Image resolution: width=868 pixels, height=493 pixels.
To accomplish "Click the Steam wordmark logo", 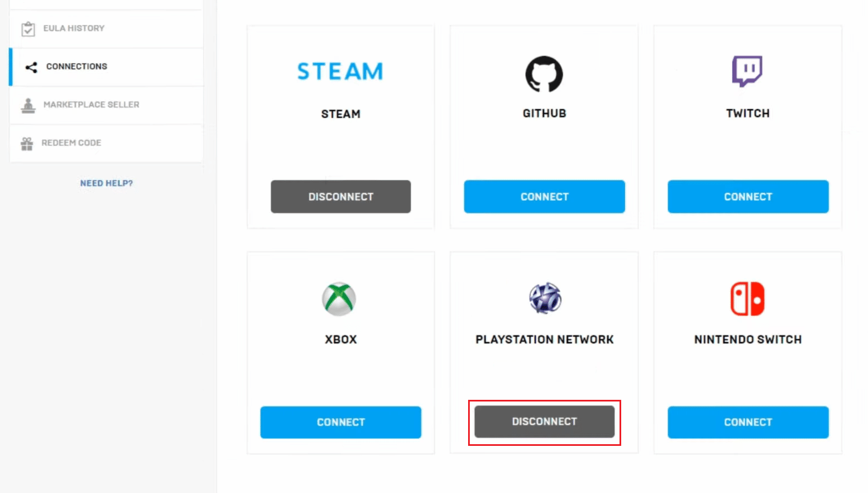I will click(x=340, y=71).
